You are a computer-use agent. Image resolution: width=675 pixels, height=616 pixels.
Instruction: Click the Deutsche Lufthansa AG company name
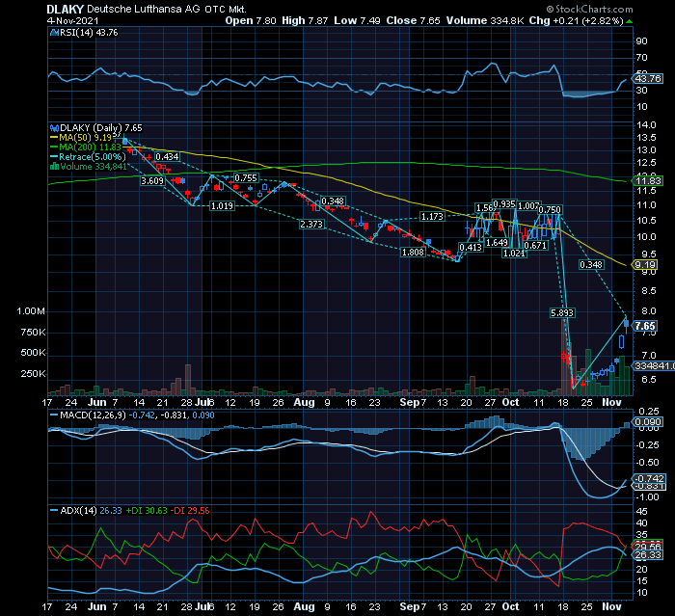(x=144, y=9)
